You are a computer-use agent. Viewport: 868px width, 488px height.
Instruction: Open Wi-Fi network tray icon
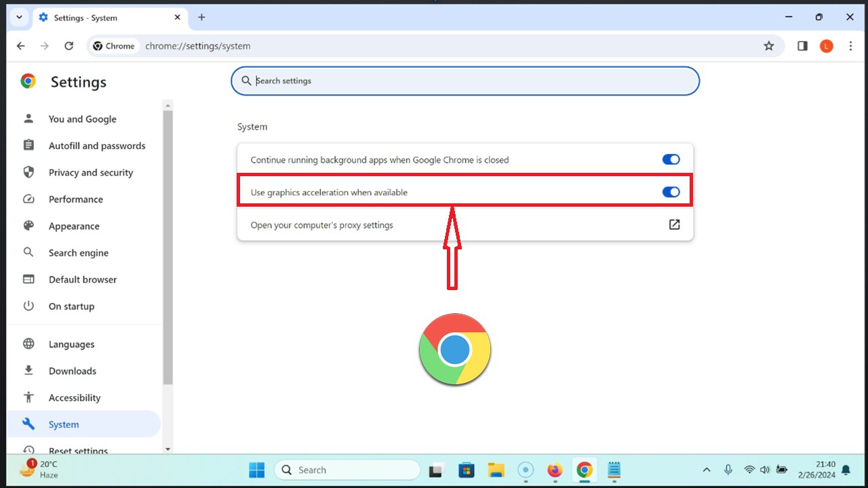click(749, 470)
